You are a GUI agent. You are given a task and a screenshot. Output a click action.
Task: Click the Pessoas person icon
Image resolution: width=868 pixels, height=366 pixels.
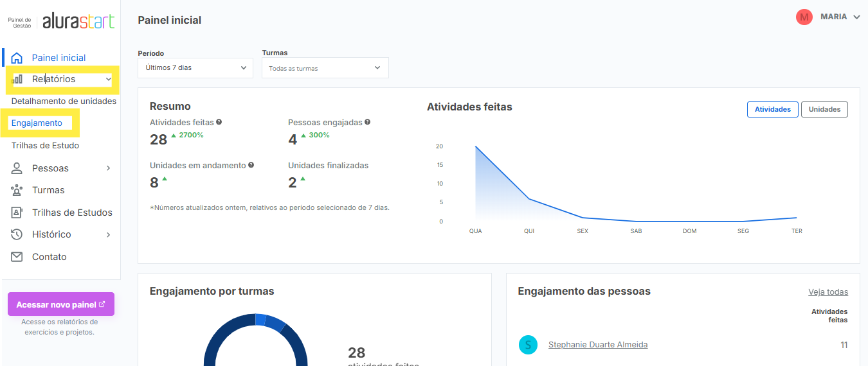[17, 168]
